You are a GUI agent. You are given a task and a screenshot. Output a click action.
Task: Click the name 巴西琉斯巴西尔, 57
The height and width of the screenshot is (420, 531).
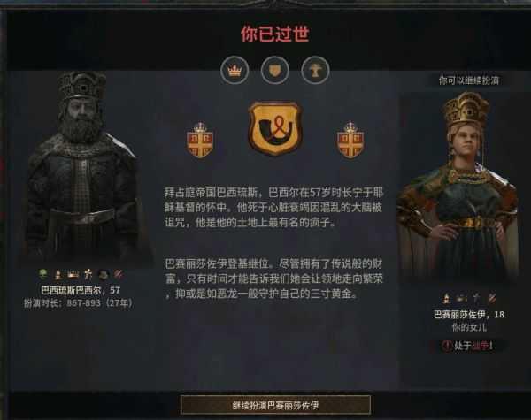[x=81, y=290]
